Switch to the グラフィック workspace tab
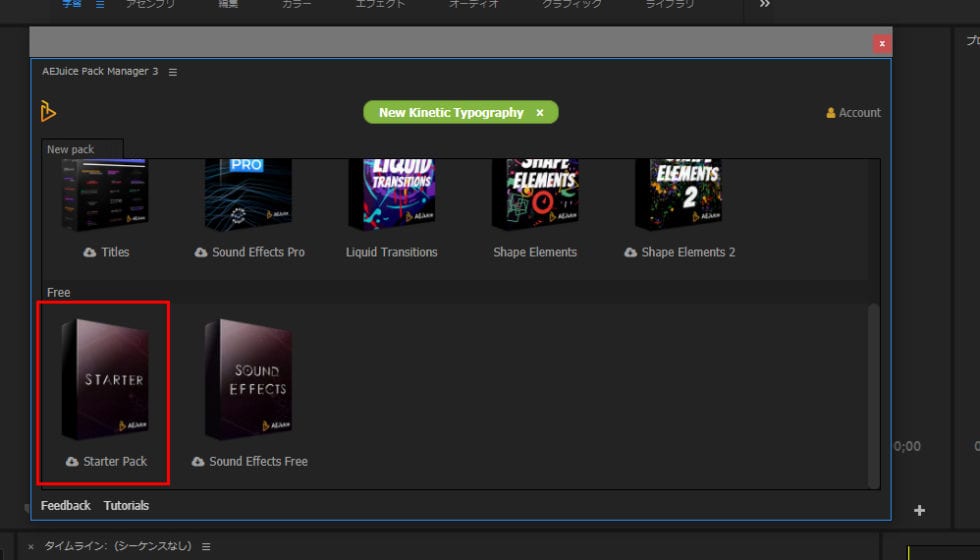 pyautogui.click(x=572, y=4)
